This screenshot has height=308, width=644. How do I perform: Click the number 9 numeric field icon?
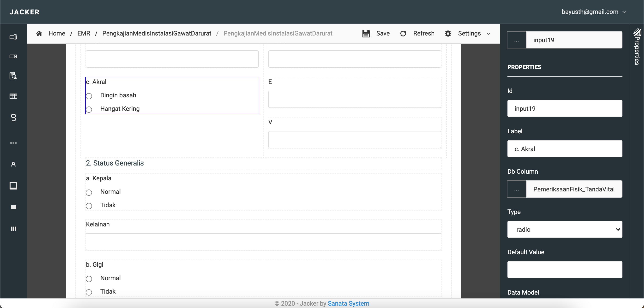tap(13, 118)
